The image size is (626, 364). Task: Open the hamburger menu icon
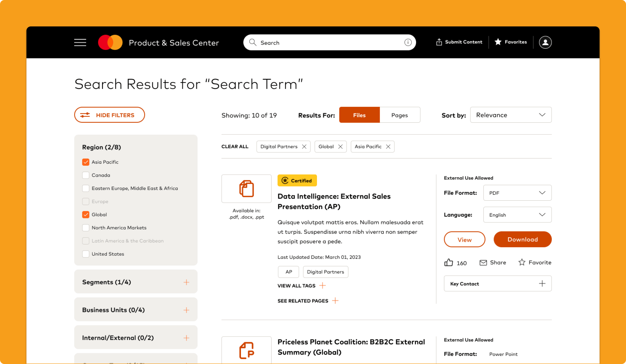coord(80,43)
